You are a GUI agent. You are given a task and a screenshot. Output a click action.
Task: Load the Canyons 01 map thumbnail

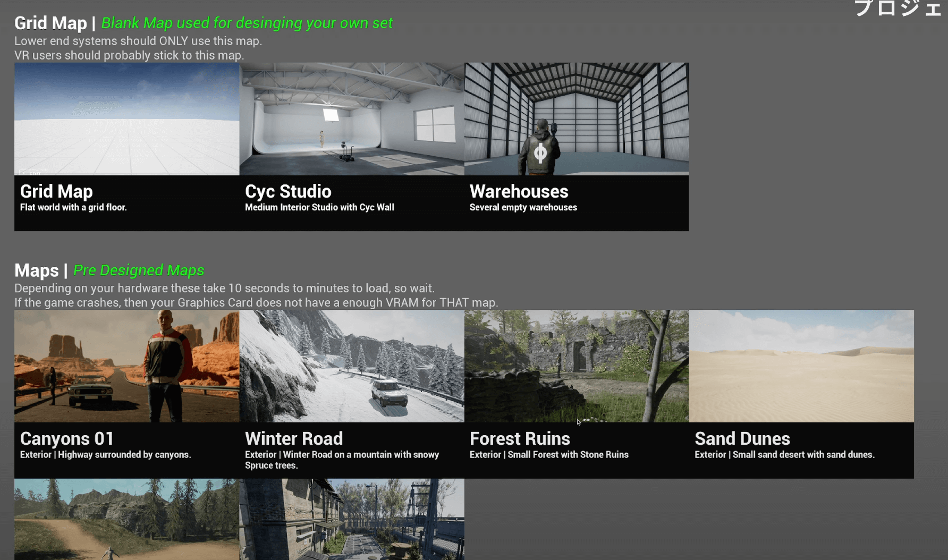click(x=126, y=366)
